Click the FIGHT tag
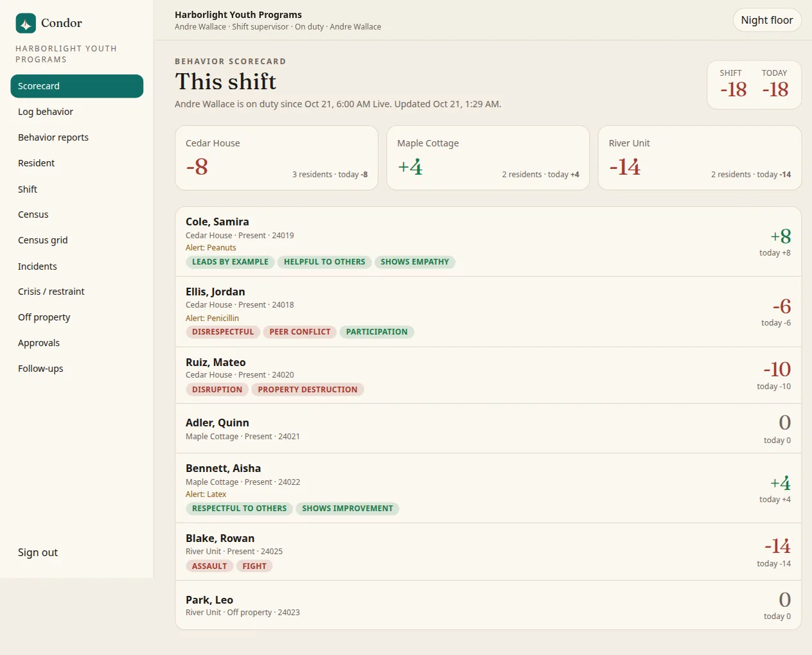This screenshot has width=812, height=655. pos(254,566)
